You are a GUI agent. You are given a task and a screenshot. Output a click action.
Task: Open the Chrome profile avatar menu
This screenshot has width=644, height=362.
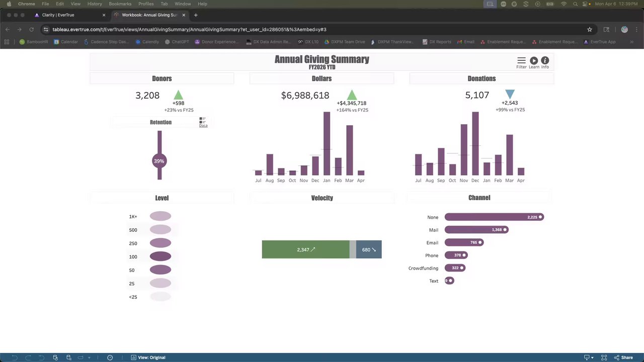tap(624, 29)
